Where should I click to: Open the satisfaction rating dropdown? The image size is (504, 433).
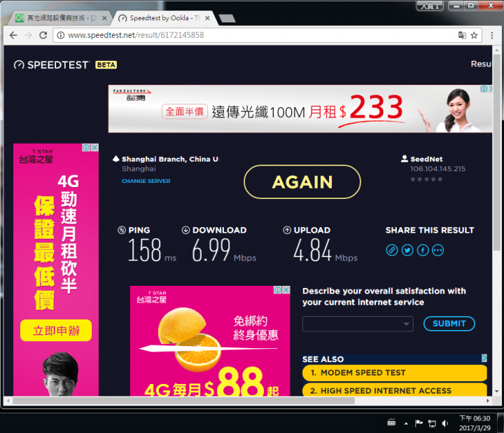tap(358, 324)
